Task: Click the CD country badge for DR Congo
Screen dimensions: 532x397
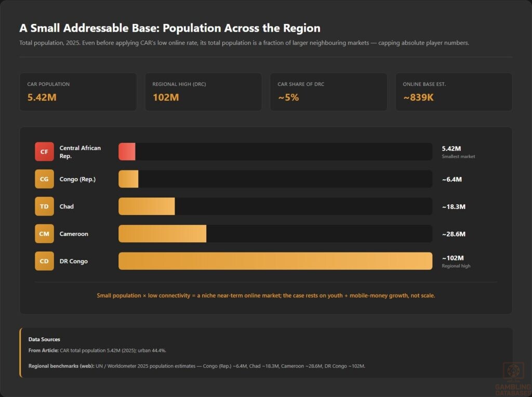Action: click(45, 261)
